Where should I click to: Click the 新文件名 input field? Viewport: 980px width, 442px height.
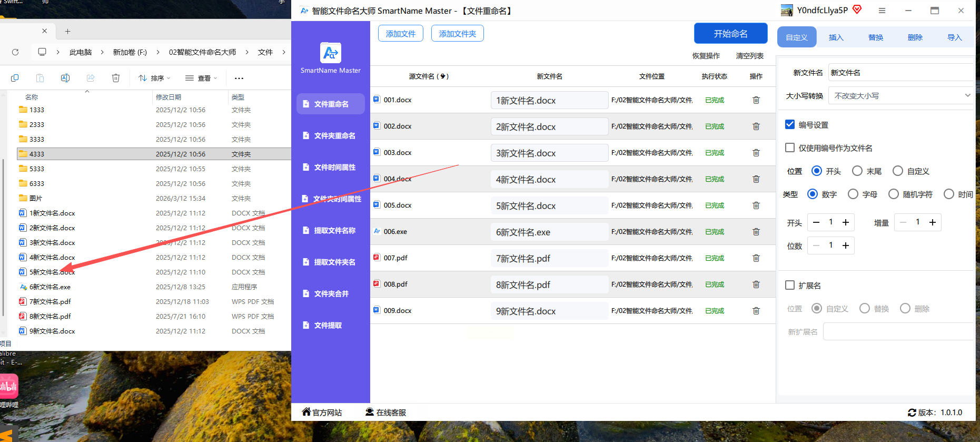point(900,73)
